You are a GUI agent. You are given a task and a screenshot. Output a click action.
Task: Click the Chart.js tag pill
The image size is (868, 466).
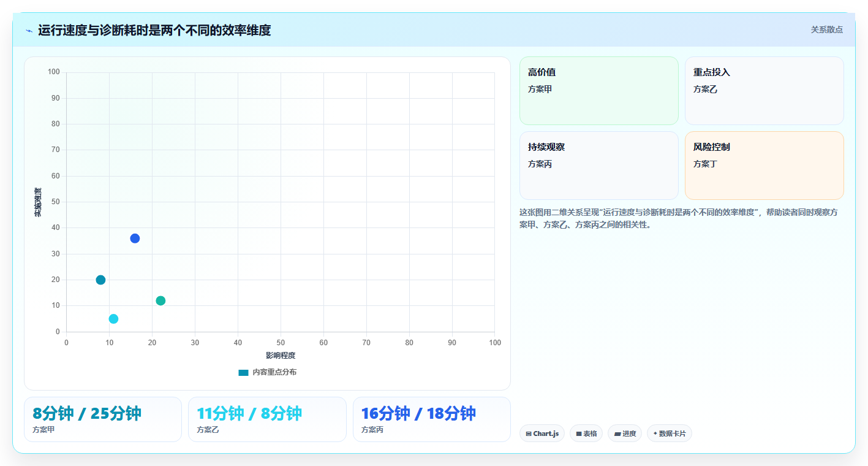pyautogui.click(x=542, y=434)
